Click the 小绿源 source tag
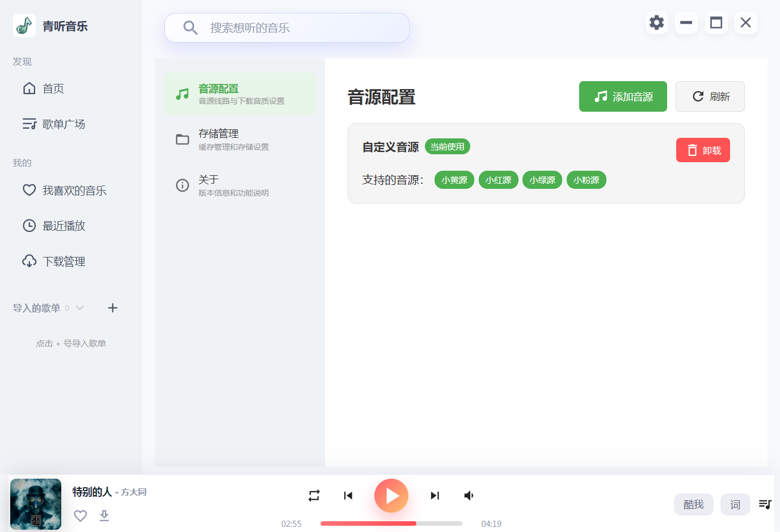The image size is (780, 532). click(542, 180)
